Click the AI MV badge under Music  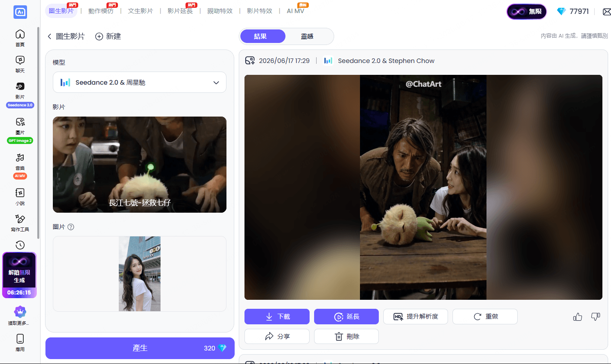pyautogui.click(x=20, y=176)
